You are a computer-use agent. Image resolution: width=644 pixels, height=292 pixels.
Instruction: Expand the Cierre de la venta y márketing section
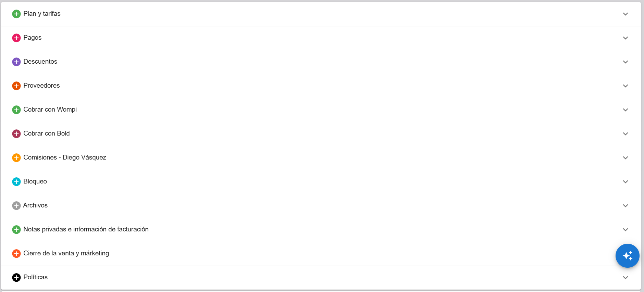[x=626, y=253]
